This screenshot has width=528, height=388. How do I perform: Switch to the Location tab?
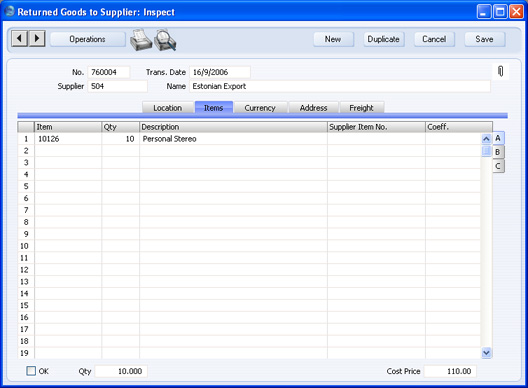tap(168, 108)
